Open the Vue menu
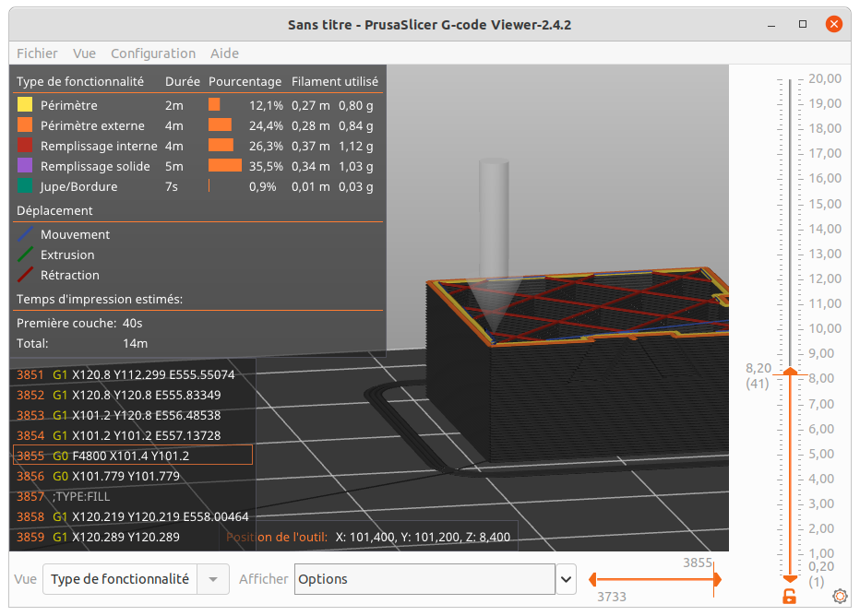Screen dimensions: 860x616 point(85,53)
